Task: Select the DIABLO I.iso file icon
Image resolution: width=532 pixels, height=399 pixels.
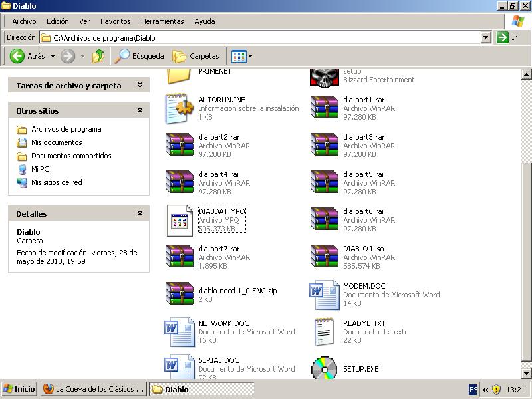Action: point(325,257)
